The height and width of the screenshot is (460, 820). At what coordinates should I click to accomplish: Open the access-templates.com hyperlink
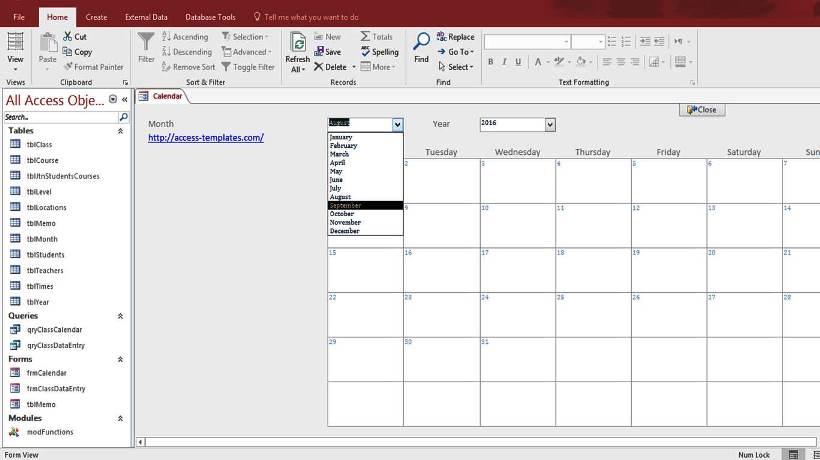pyautogui.click(x=206, y=137)
